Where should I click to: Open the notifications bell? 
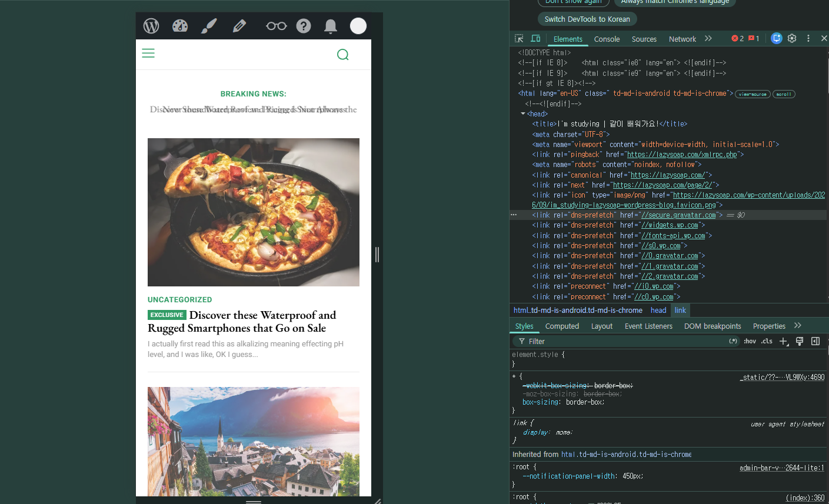coord(331,26)
